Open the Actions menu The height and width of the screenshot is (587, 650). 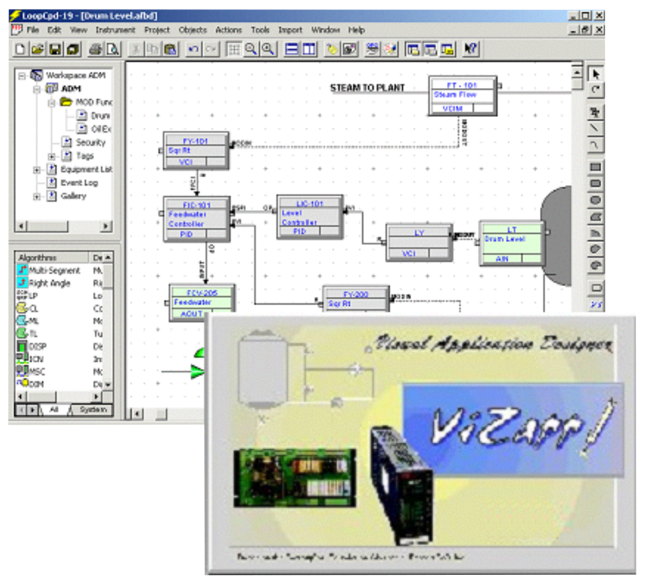(228, 30)
